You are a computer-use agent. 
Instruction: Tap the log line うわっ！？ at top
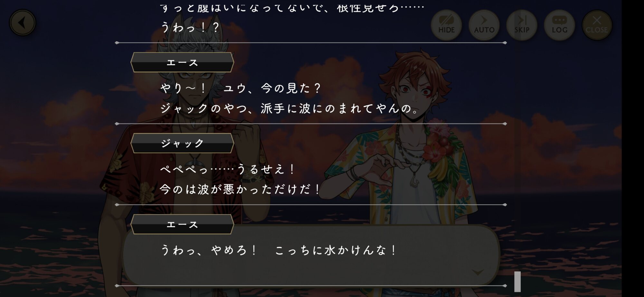pyautogui.click(x=190, y=27)
